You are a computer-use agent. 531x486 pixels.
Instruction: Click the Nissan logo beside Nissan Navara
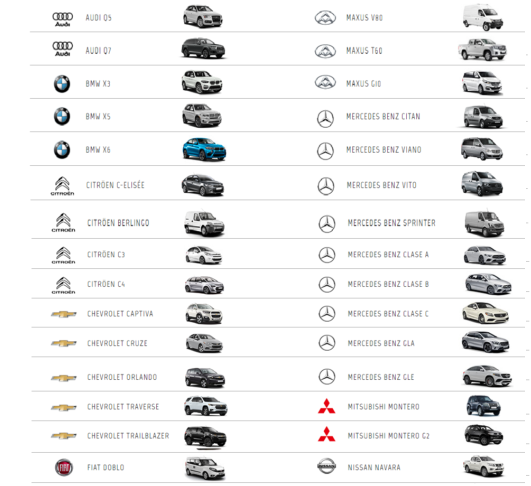tap(326, 466)
